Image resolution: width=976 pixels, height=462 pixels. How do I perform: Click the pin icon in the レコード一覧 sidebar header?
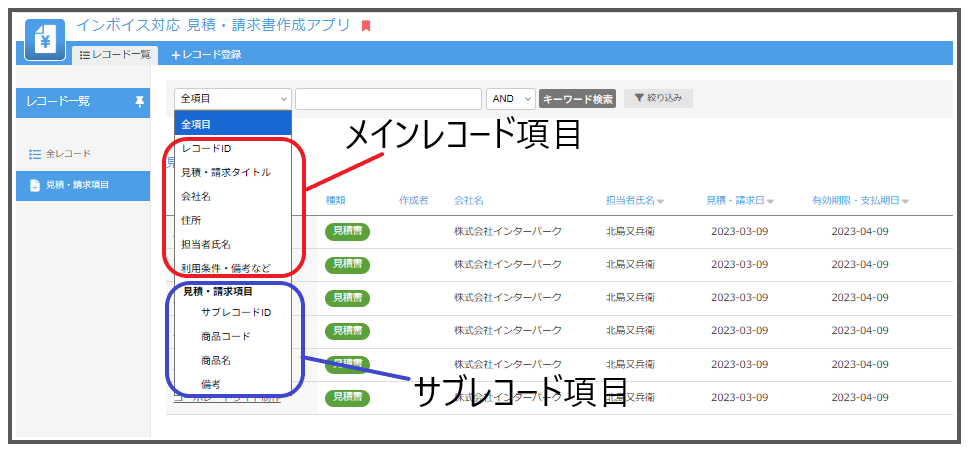click(x=139, y=101)
